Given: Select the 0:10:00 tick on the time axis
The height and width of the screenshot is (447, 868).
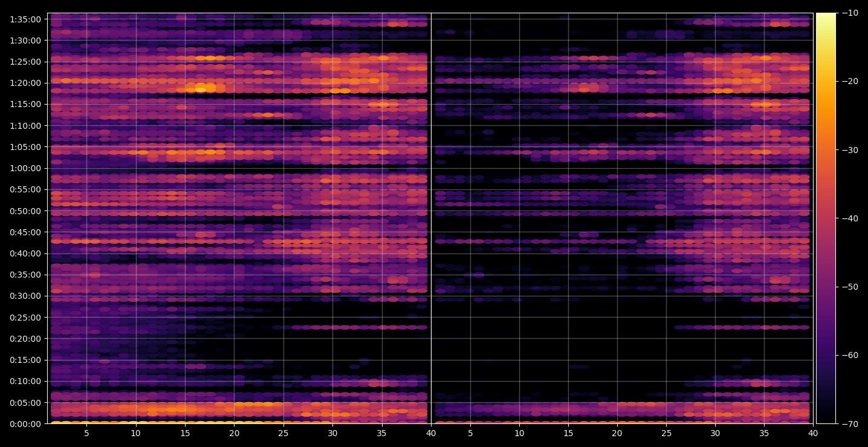Looking at the screenshot, I should click(x=25, y=381).
